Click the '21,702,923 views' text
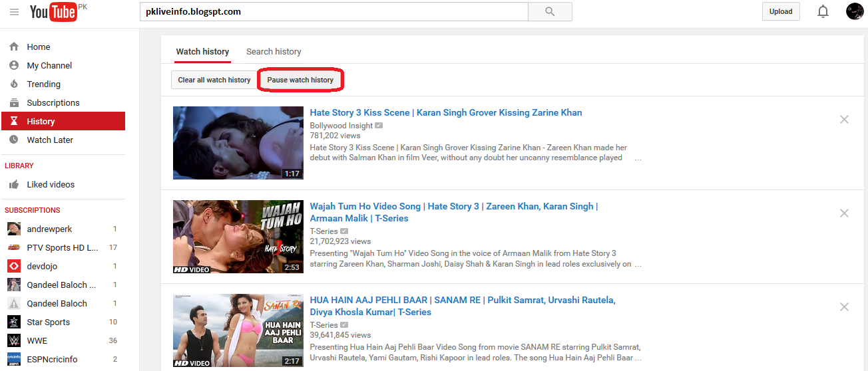Image resolution: width=868 pixels, height=371 pixels. 341,241
